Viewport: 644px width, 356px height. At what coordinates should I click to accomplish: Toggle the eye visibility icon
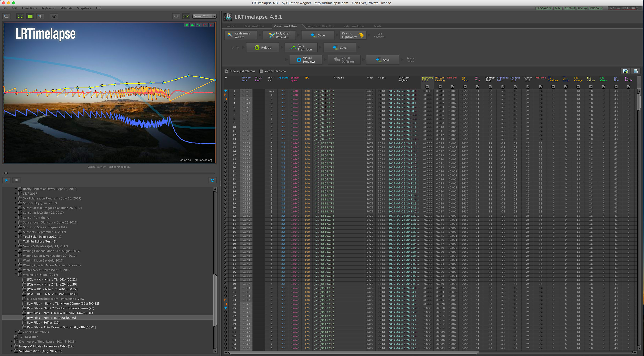pyautogui.click(x=54, y=16)
